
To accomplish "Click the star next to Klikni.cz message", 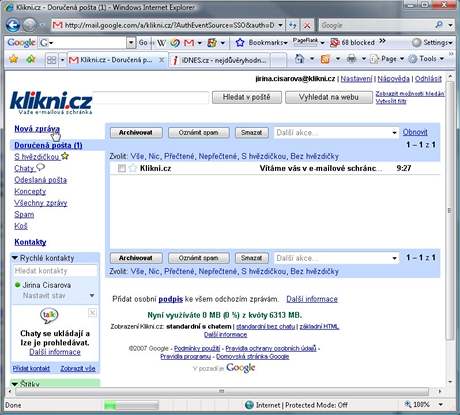I will [x=133, y=168].
